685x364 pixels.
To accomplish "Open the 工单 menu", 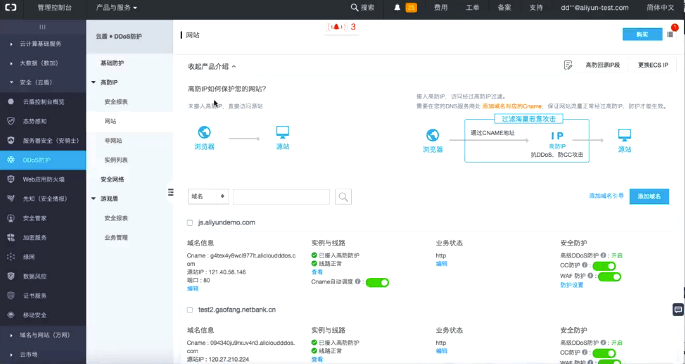I will (472, 7).
